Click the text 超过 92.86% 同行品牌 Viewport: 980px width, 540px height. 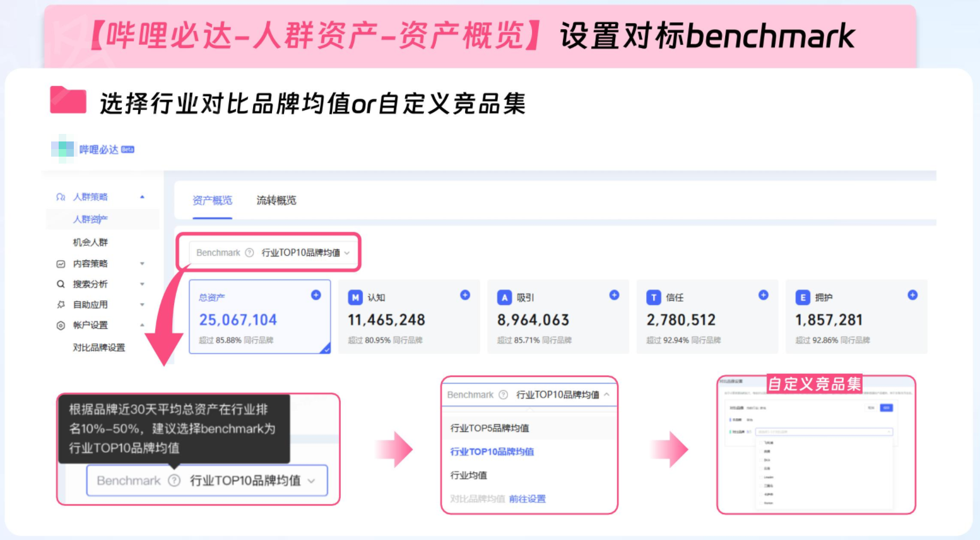coord(832,340)
